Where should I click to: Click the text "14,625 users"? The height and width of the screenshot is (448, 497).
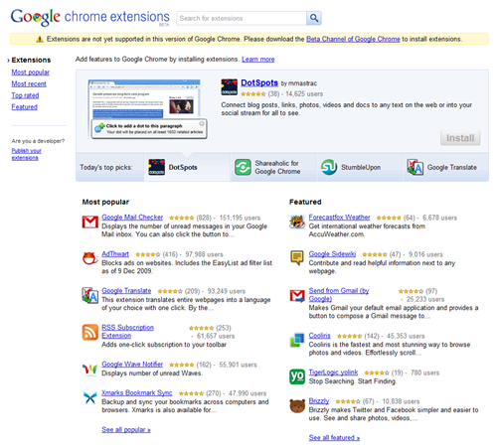(304, 94)
